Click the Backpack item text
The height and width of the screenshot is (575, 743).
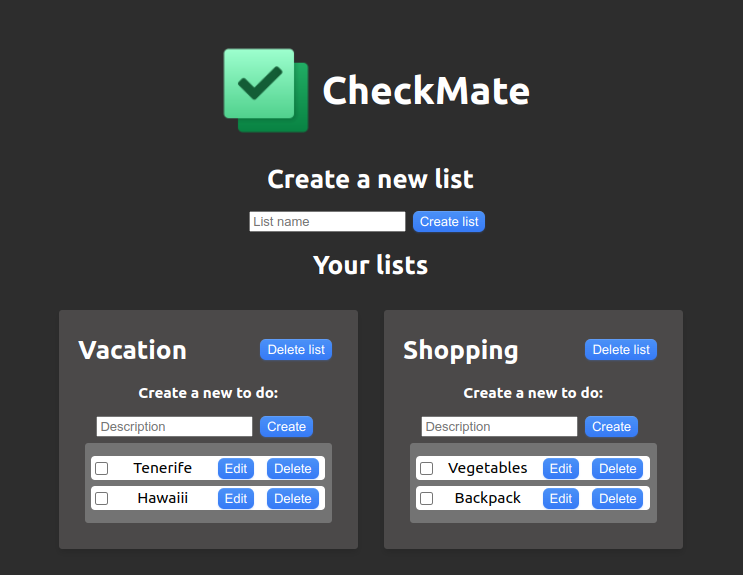(x=488, y=498)
